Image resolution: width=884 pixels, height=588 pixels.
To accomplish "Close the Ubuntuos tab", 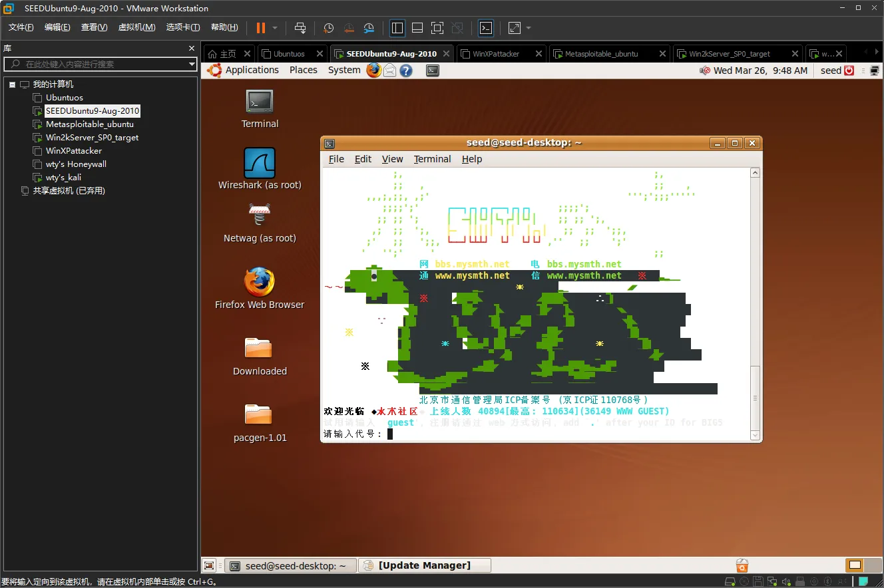I will [x=320, y=54].
